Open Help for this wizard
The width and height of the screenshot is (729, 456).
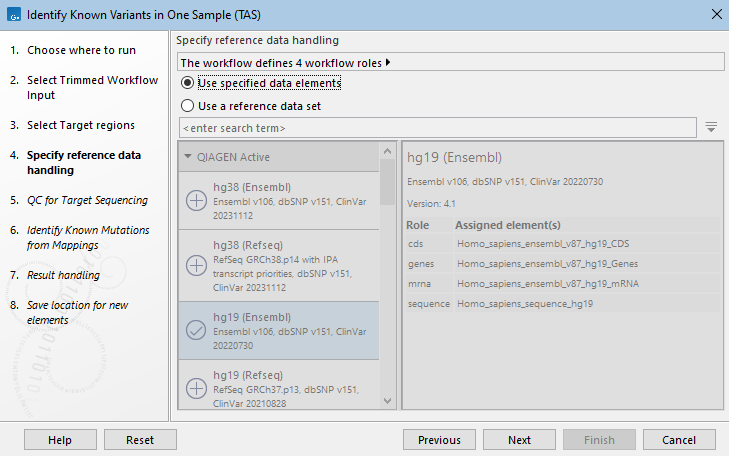tap(60, 440)
